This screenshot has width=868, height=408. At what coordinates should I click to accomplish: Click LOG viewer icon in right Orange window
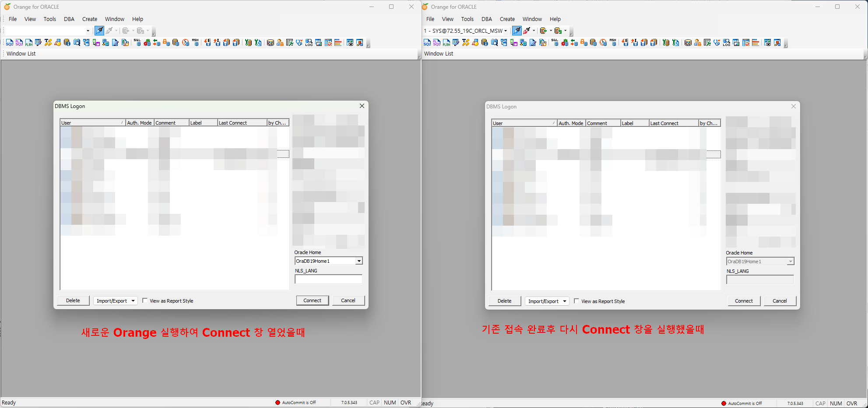click(x=727, y=42)
